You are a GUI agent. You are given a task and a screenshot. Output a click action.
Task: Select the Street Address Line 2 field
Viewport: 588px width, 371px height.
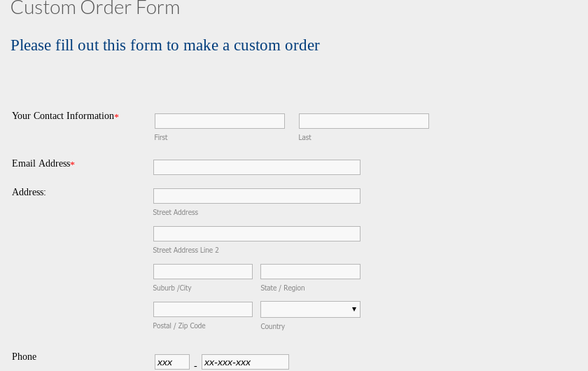click(256, 234)
